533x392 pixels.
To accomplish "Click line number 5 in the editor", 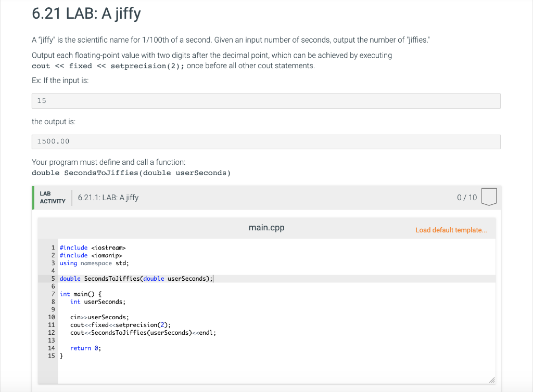I will pyautogui.click(x=53, y=278).
